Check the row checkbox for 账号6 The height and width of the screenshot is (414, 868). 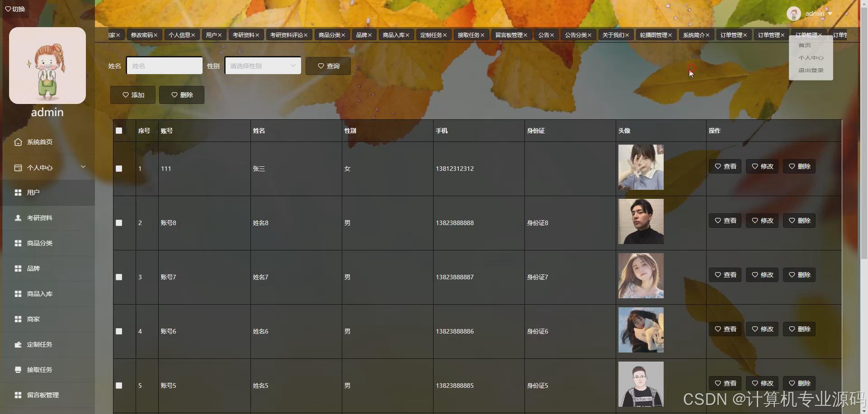(x=119, y=331)
